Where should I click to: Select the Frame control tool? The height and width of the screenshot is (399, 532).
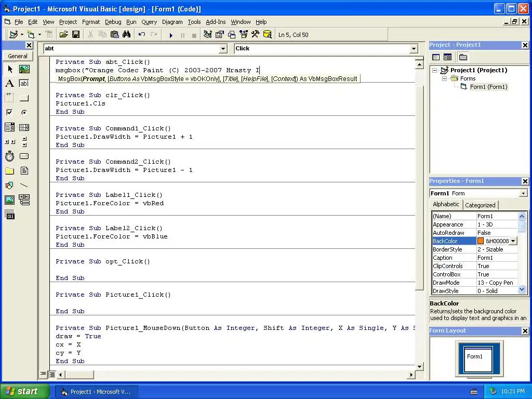[10, 98]
